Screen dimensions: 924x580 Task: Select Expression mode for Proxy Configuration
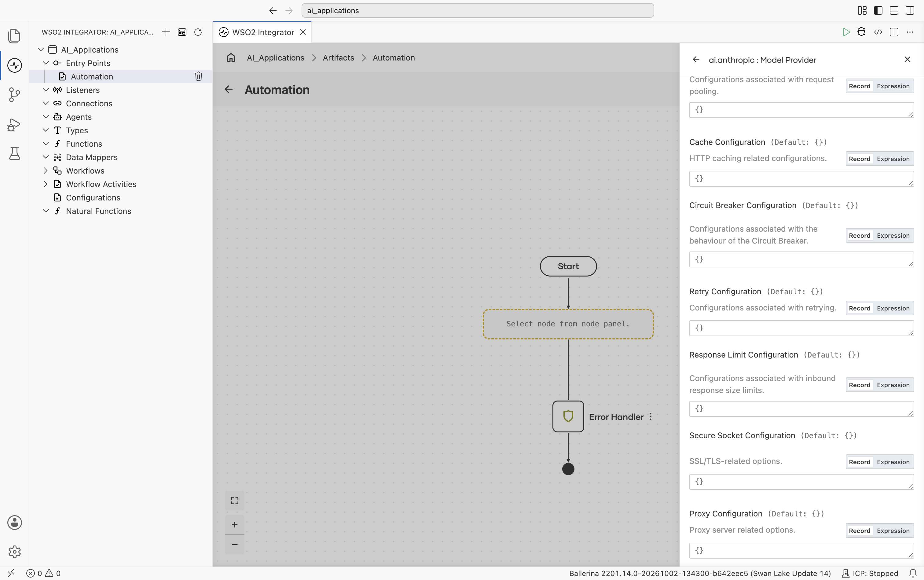[893, 531]
